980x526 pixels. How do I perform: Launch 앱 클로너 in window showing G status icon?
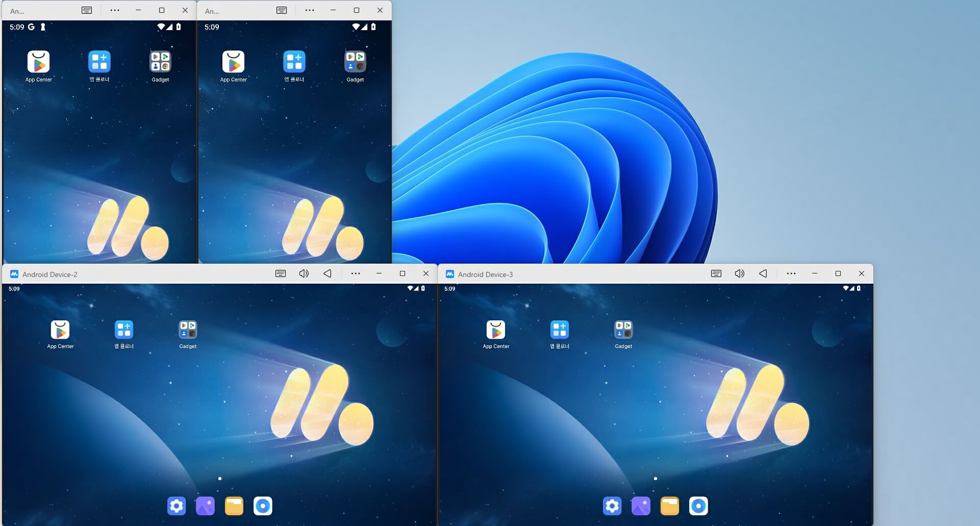pyautogui.click(x=99, y=62)
